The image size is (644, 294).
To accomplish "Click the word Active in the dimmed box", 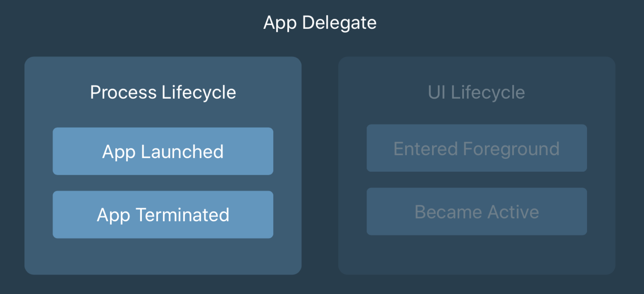I will [513, 212].
